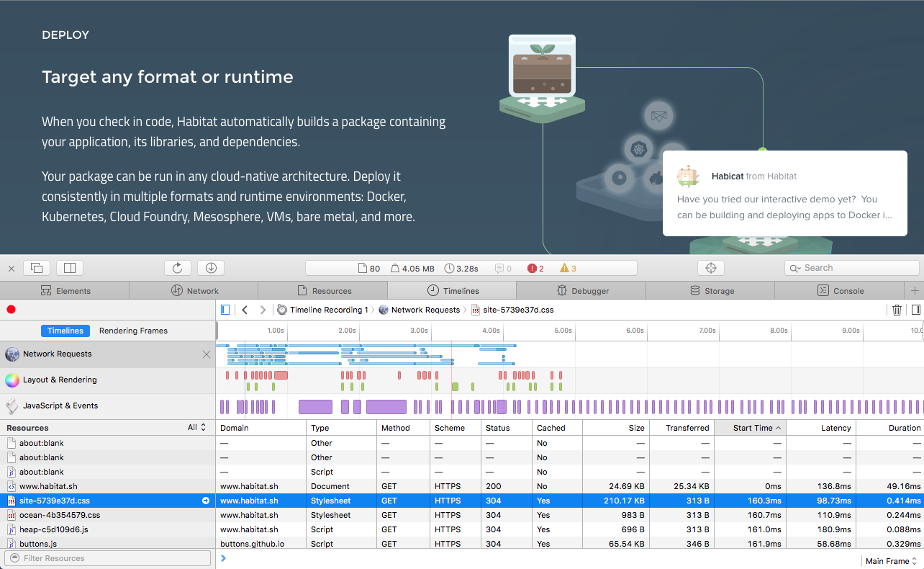Go forward with the right chevron
Image resolution: width=924 pixels, height=569 pixels.
263,310
